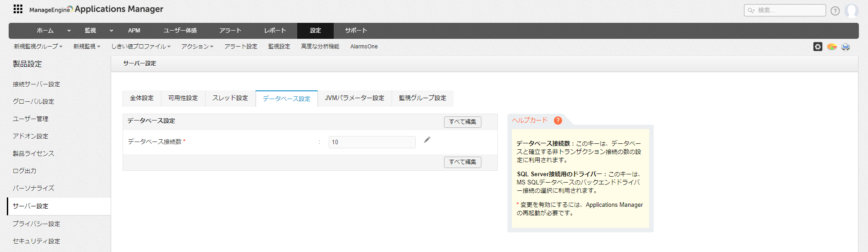The width and height of the screenshot is (868, 252).
Task: Click the camera shutter snapshot icon
Action: point(818,47)
